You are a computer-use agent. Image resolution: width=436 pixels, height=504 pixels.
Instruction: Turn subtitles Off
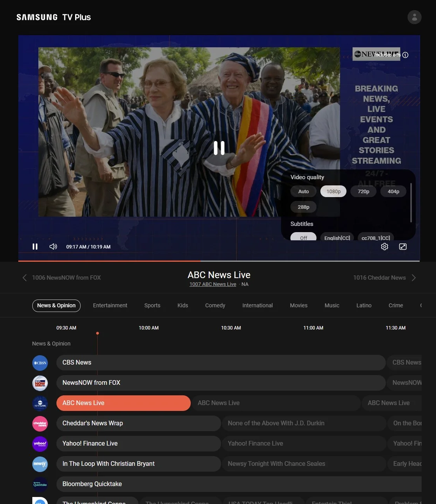pyautogui.click(x=304, y=237)
